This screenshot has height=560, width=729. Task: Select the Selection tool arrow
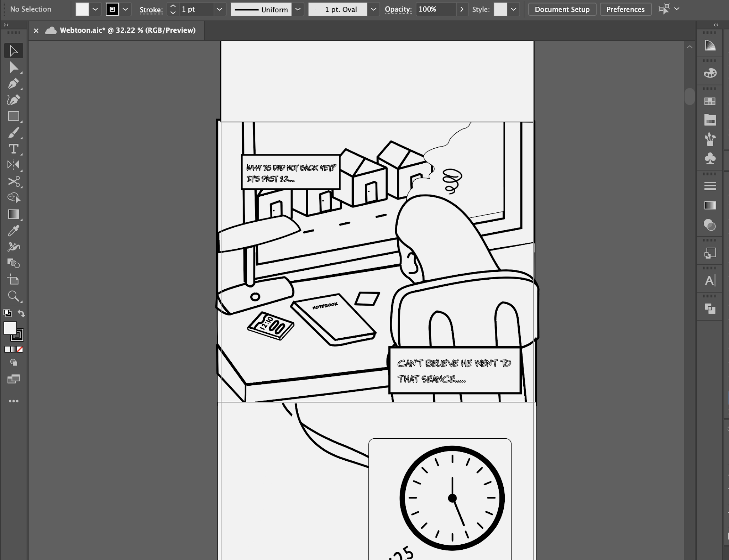tap(14, 51)
